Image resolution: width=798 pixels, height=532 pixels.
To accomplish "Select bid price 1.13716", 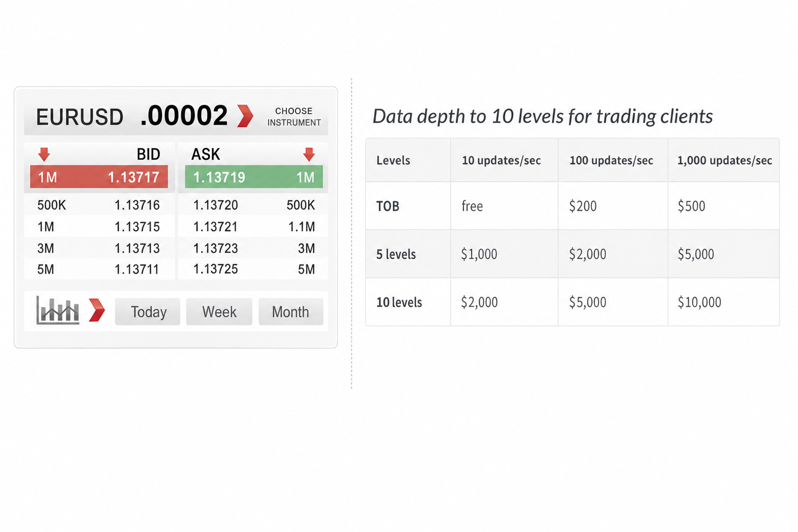I will click(137, 205).
